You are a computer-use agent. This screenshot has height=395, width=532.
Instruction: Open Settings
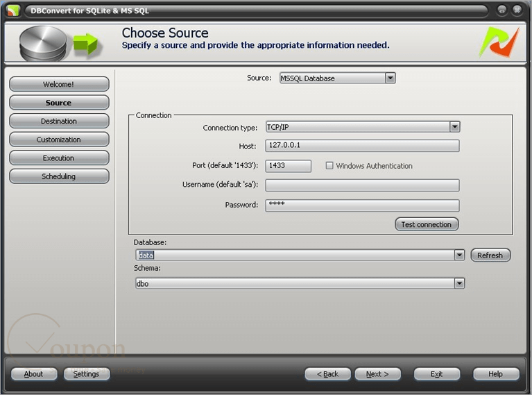(x=87, y=374)
